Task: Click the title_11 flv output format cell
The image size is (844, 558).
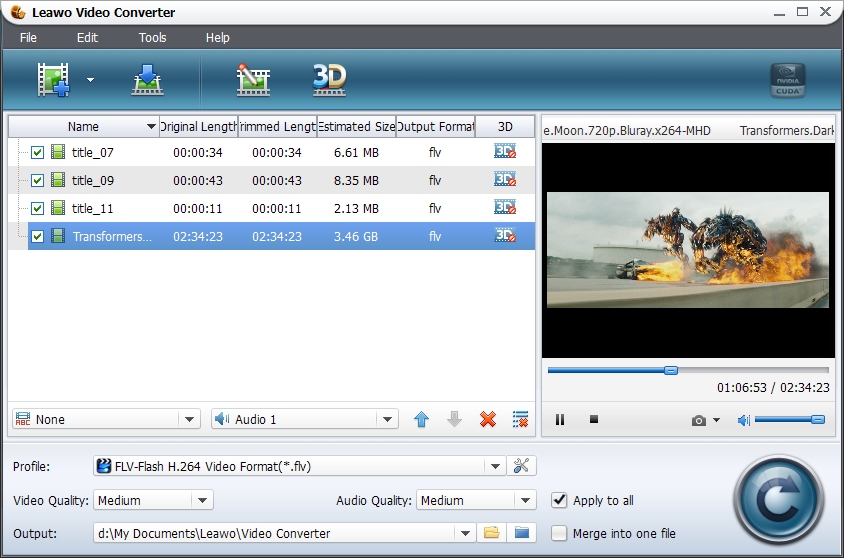Action: click(435, 208)
